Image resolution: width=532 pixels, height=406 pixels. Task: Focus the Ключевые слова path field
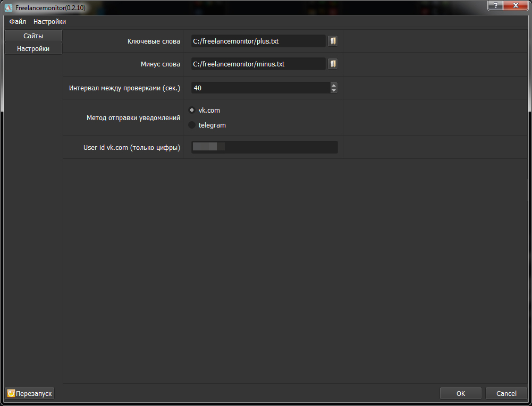pyautogui.click(x=258, y=41)
